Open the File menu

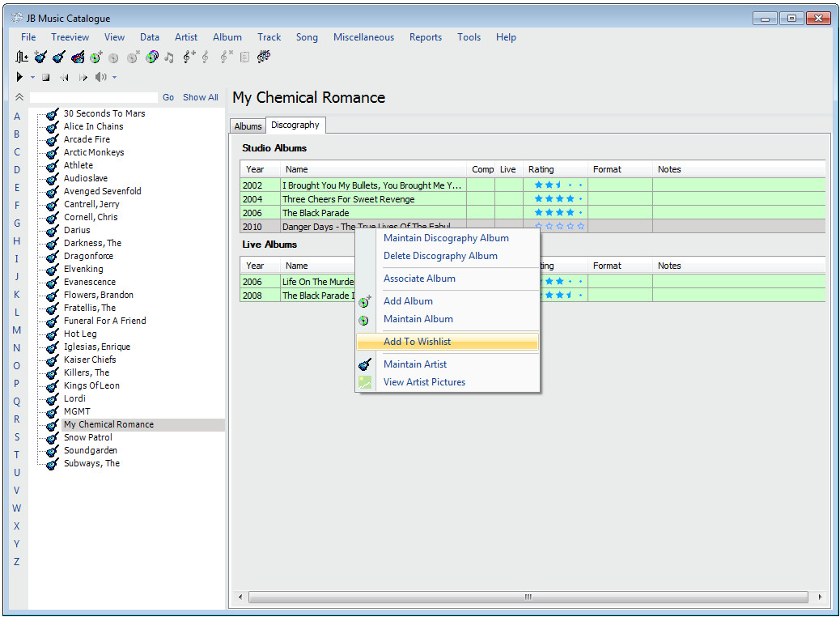click(x=28, y=37)
